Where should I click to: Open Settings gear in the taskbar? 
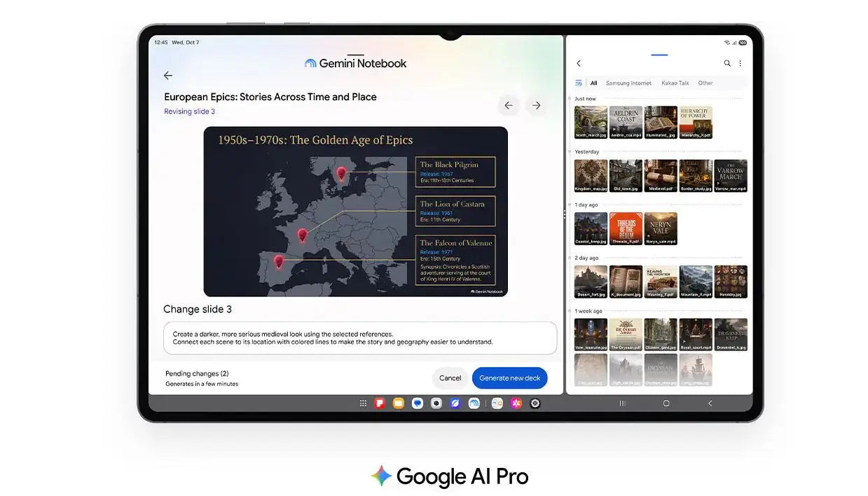point(535,403)
